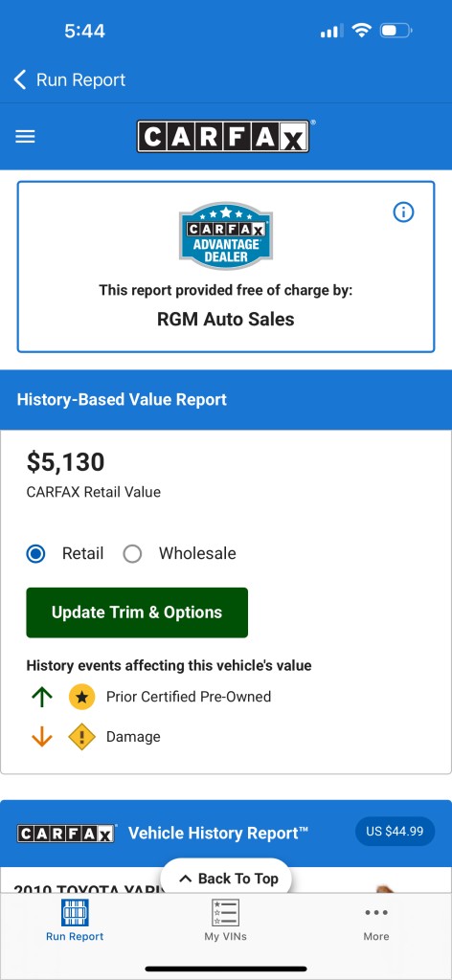Switch to the My VINs tab
This screenshot has width=452, height=980.
coord(226,920)
